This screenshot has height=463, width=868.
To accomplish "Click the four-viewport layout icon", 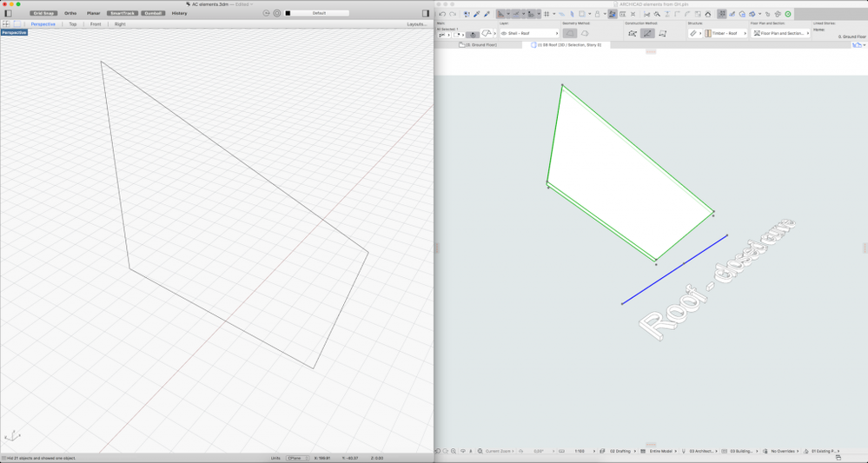I will click(6, 24).
